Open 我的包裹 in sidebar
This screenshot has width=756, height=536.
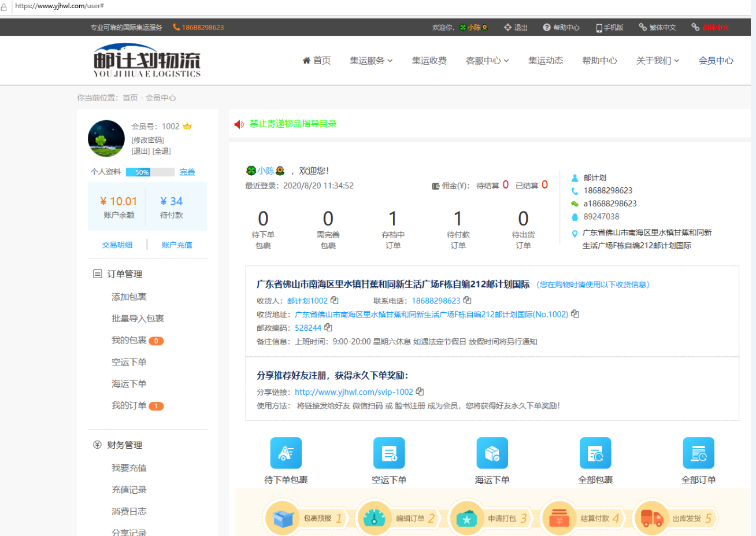[x=129, y=340]
